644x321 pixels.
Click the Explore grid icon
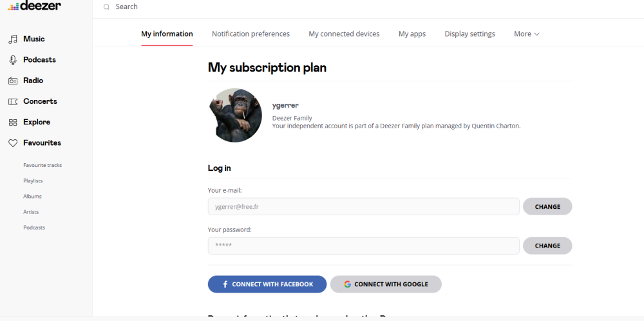pyautogui.click(x=13, y=122)
